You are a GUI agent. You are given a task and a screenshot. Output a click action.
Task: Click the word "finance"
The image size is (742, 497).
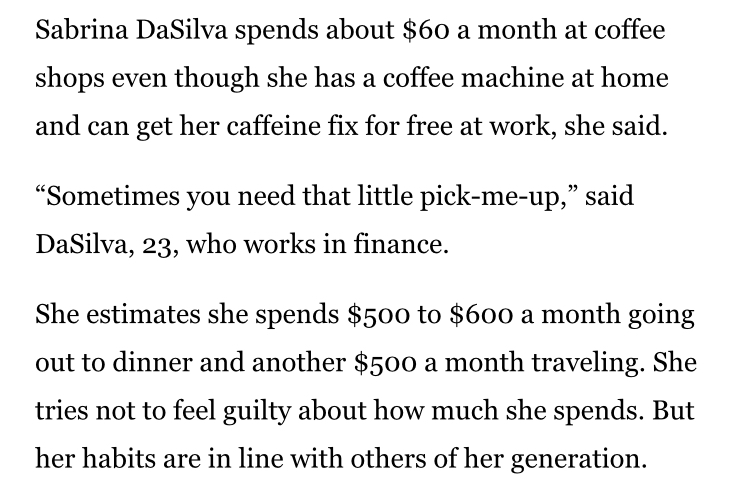(x=404, y=244)
